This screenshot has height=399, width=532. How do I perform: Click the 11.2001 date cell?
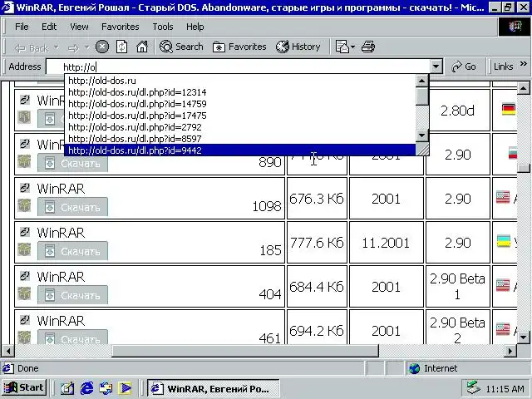pos(386,242)
